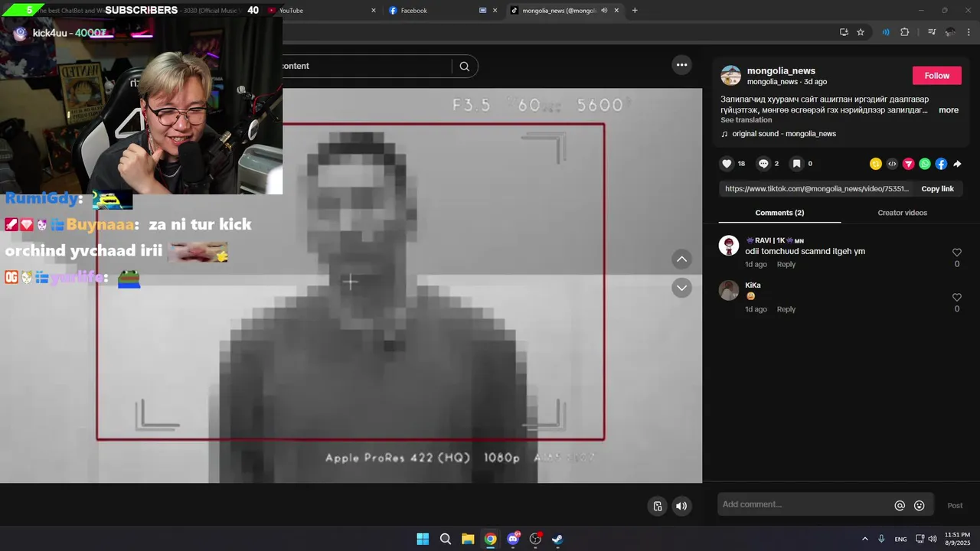Like the video with the heart icon
The width and height of the screenshot is (980, 551).
727,164
